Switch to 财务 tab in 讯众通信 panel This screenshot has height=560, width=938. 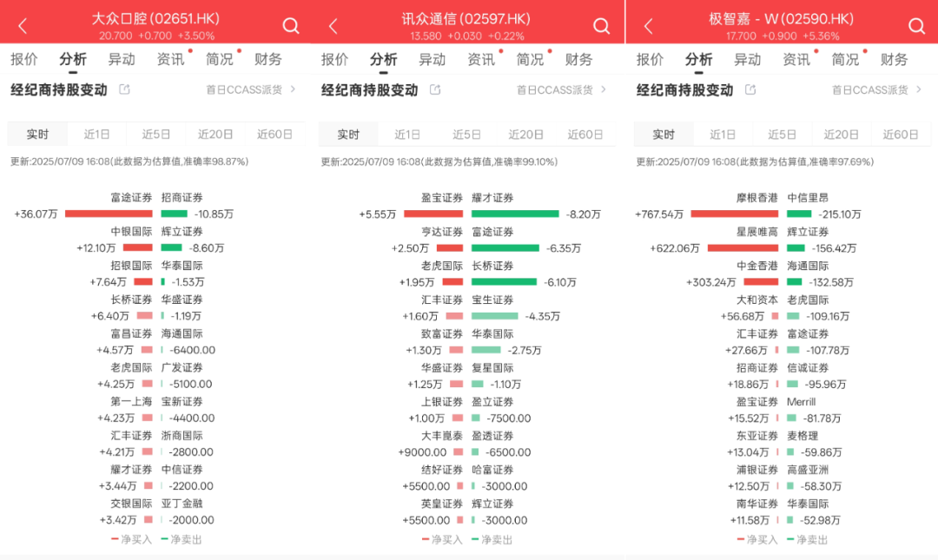tap(578, 59)
